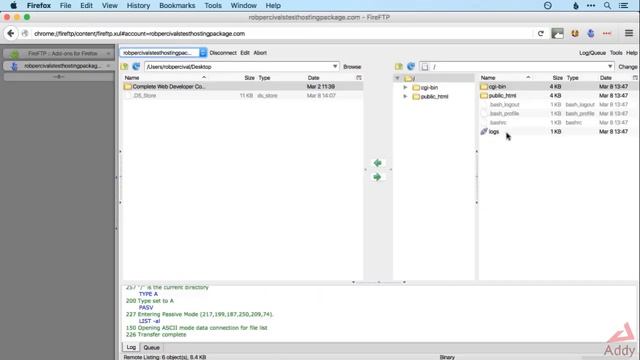Image resolution: width=640 pixels, height=360 pixels.
Task: Reload the page in Firefox
Action: (x=541, y=34)
